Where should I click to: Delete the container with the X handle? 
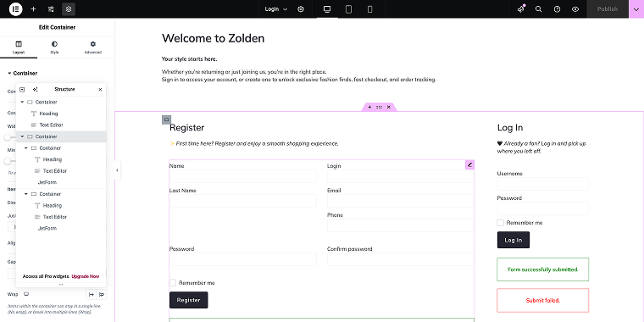389,107
